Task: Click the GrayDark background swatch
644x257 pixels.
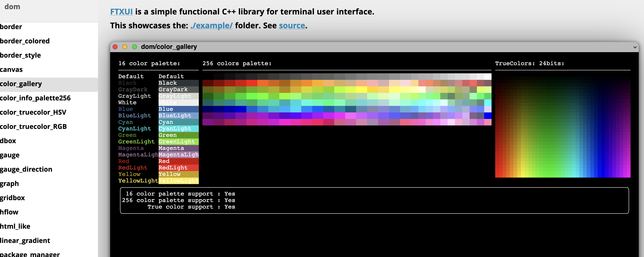Action: 178,89
